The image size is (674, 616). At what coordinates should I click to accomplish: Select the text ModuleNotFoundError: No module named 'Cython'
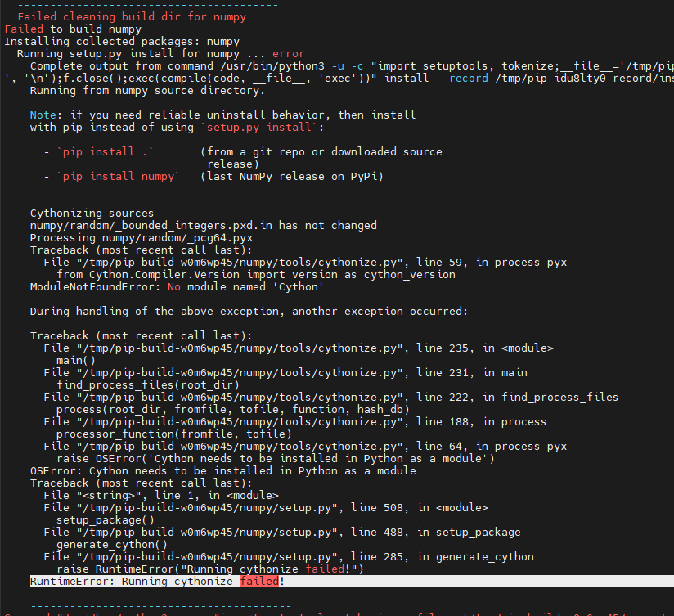(176, 286)
